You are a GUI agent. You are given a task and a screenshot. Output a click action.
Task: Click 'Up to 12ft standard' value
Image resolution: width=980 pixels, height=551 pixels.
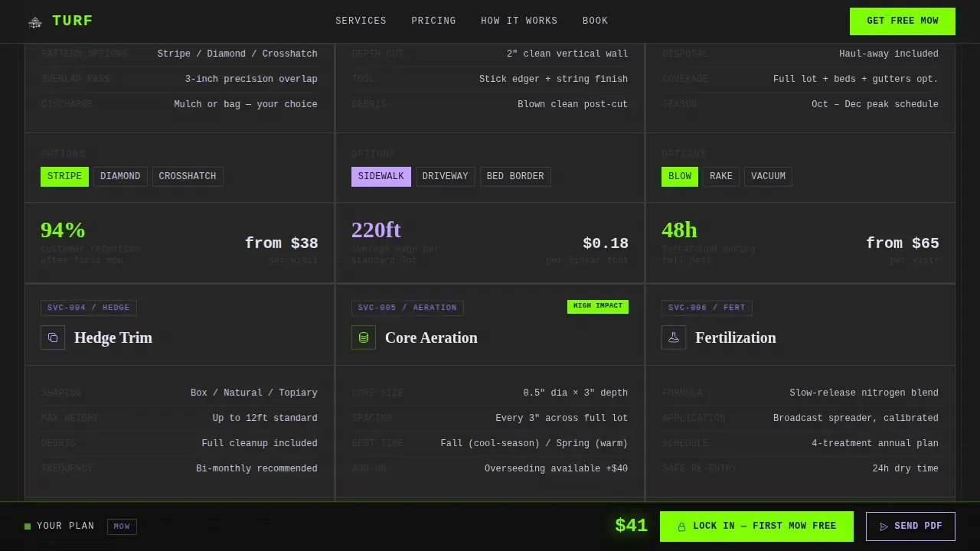click(265, 418)
